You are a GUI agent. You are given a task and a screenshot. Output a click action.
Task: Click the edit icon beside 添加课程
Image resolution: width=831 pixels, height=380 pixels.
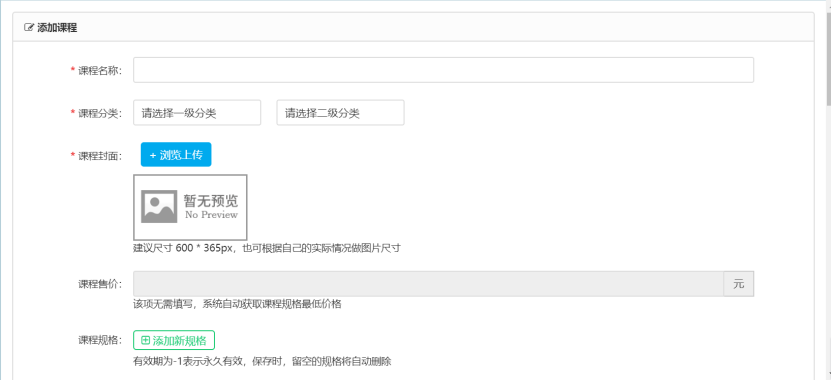tap(29, 28)
